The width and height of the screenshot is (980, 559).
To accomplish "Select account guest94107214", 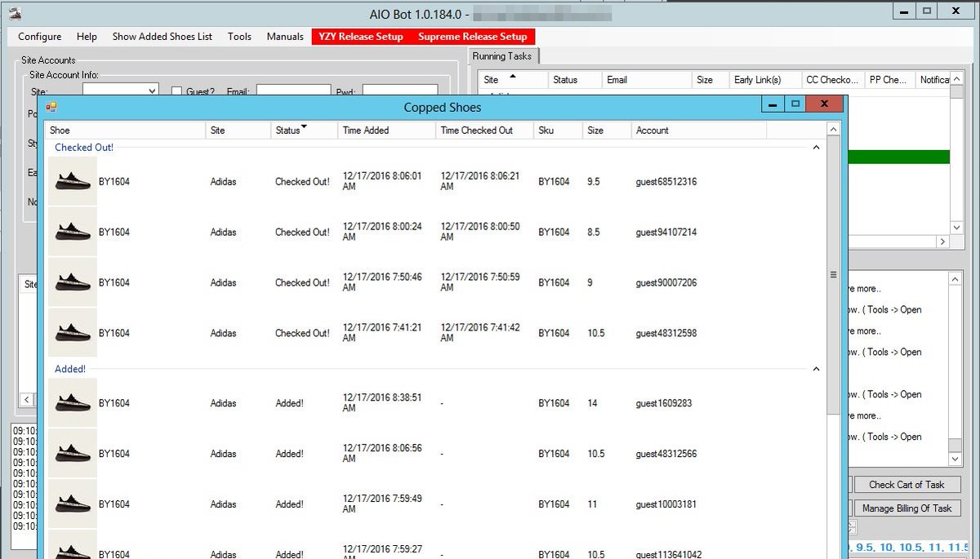I will [x=666, y=232].
